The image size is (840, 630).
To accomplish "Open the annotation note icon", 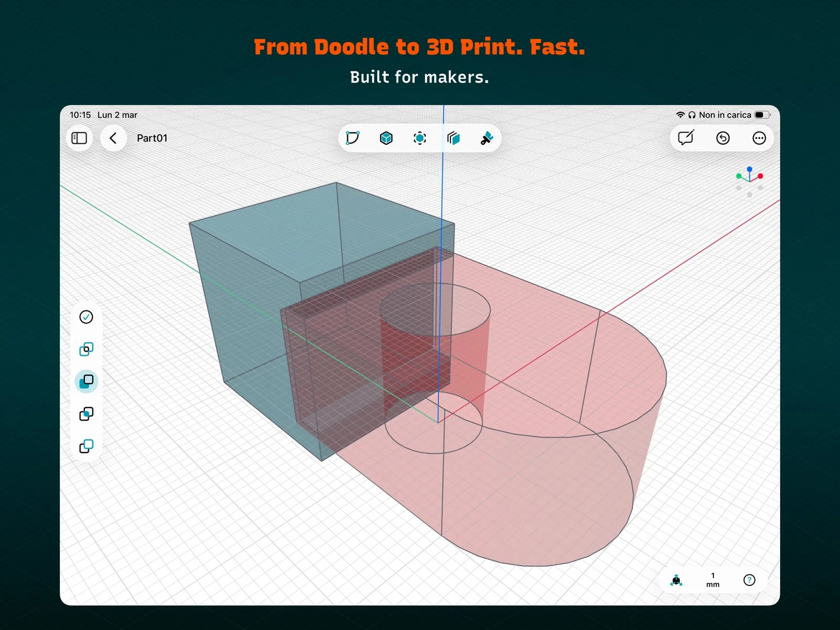I will point(686,138).
